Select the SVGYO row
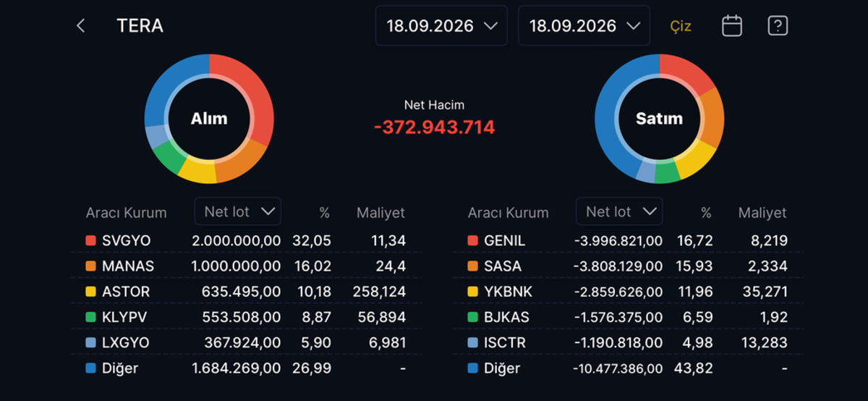 tap(246, 240)
